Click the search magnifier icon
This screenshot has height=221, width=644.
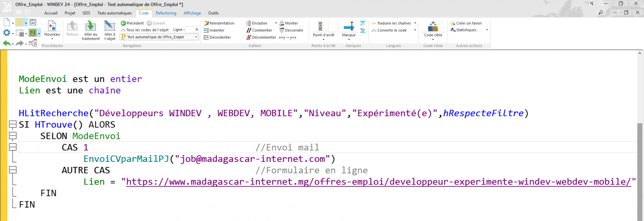tap(601, 13)
